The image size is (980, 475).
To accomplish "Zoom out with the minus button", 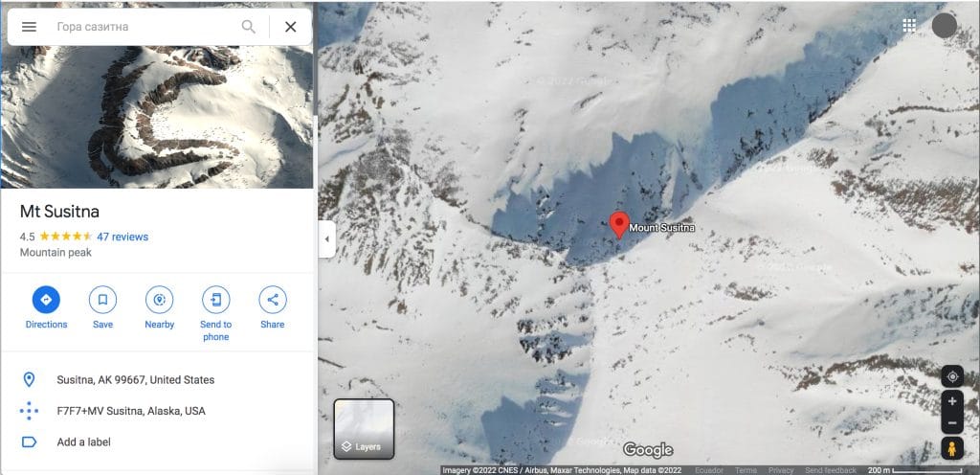I will pos(952,423).
